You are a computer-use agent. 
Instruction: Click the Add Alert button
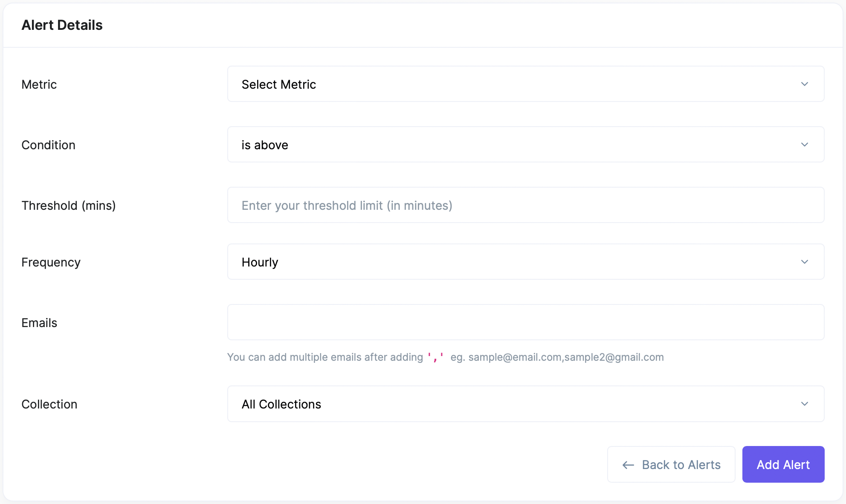click(783, 464)
